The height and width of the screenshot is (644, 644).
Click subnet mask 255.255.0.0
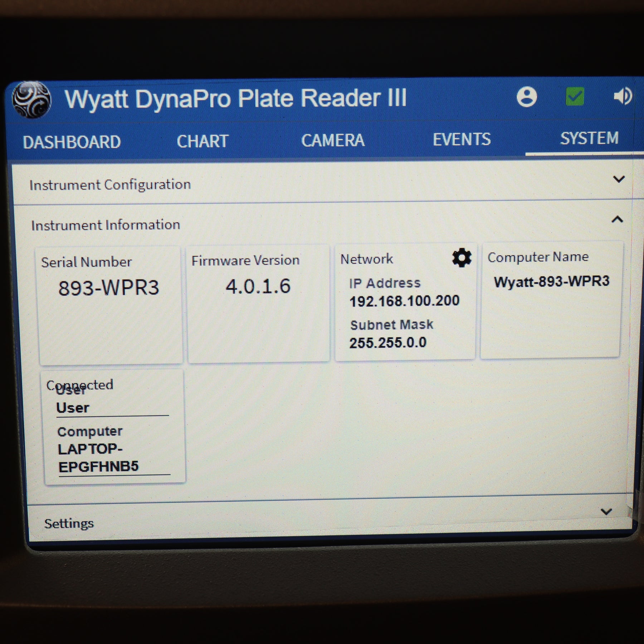point(388,343)
